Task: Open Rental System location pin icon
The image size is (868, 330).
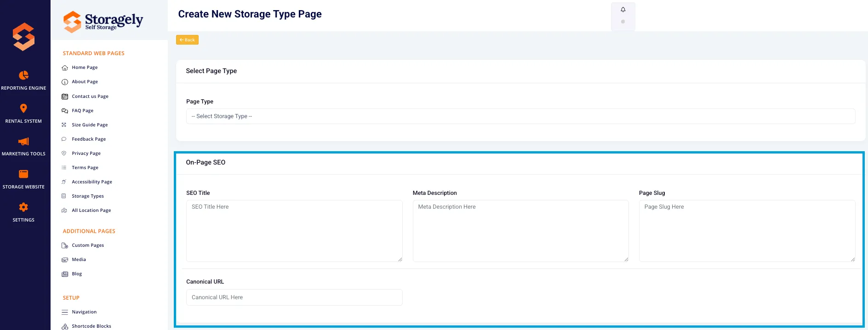Action: tap(23, 108)
